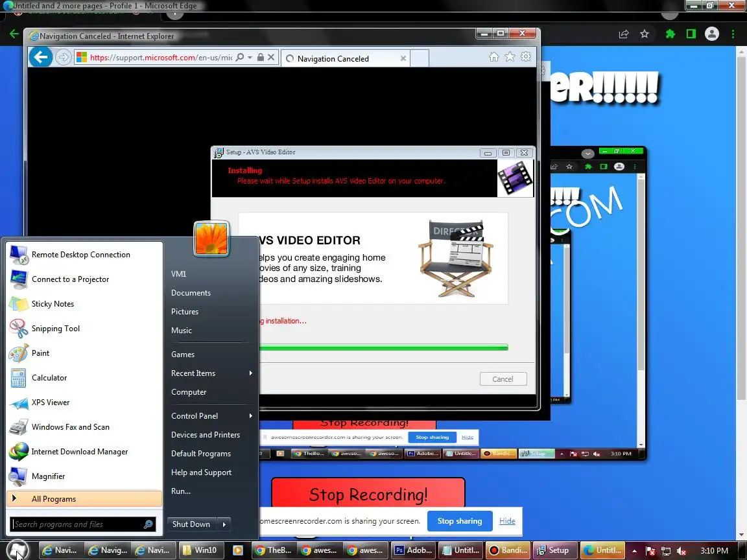Open Default Programs
This screenshot has width=747, height=560.
coord(201,453)
